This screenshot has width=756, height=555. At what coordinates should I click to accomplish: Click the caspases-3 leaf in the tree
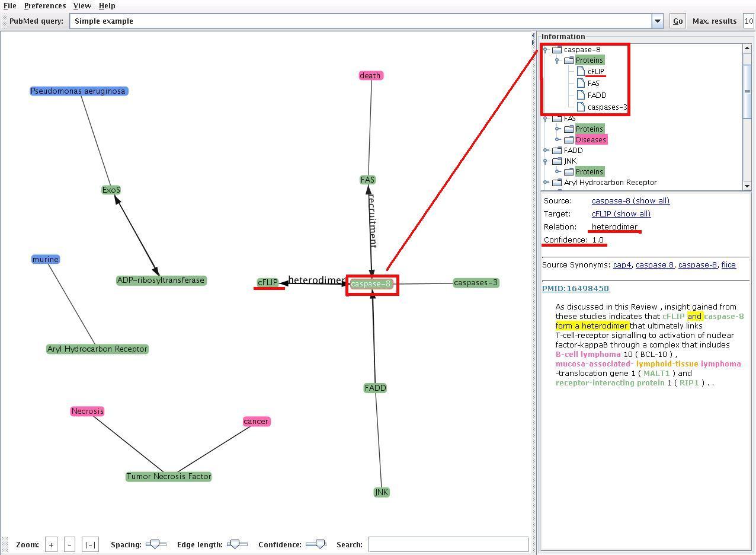(607, 107)
